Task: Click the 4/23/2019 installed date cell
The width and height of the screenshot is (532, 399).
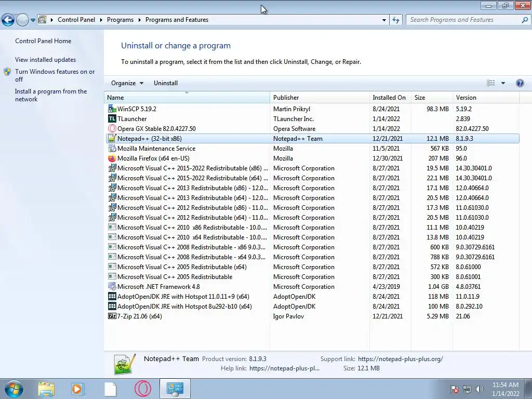Action: pos(386,287)
